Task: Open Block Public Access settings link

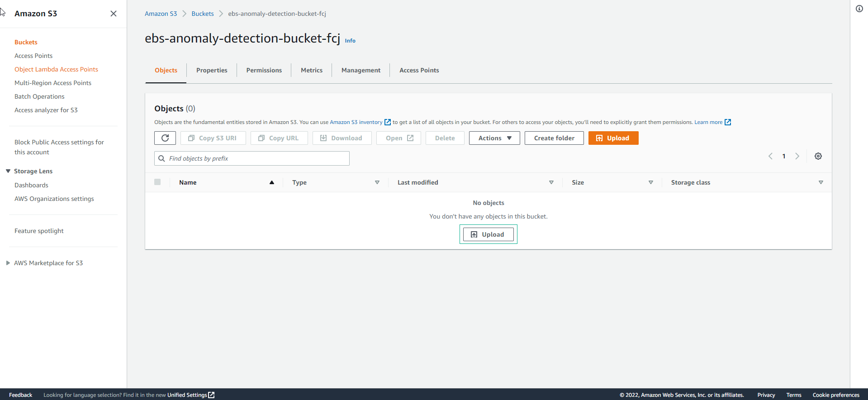Action: pos(59,147)
